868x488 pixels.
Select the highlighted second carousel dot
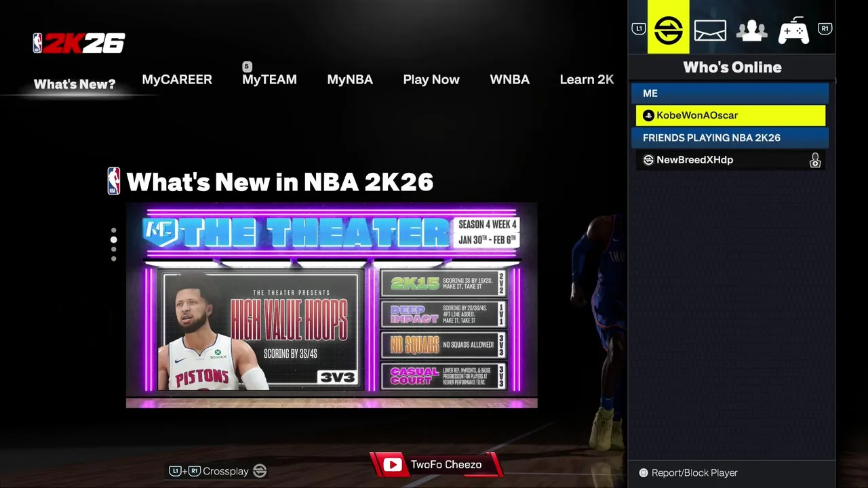(113, 240)
